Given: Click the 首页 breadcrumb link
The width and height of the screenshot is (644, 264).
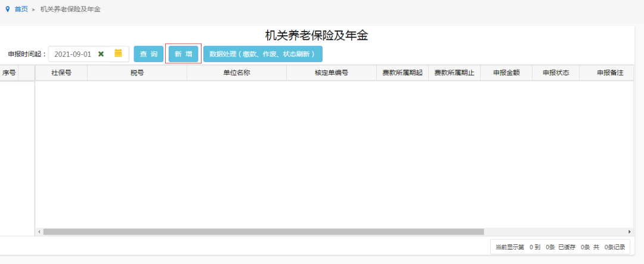Looking at the screenshot, I should pos(21,9).
